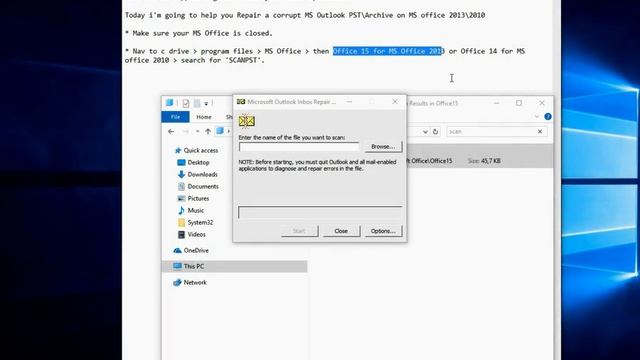
Task: Open address bar history dropdown
Action: coord(425,132)
